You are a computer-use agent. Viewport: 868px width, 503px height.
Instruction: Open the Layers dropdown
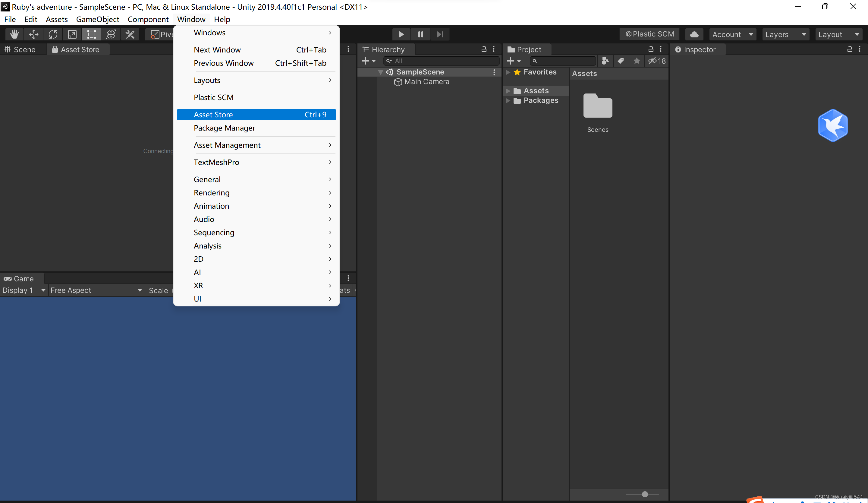point(785,34)
